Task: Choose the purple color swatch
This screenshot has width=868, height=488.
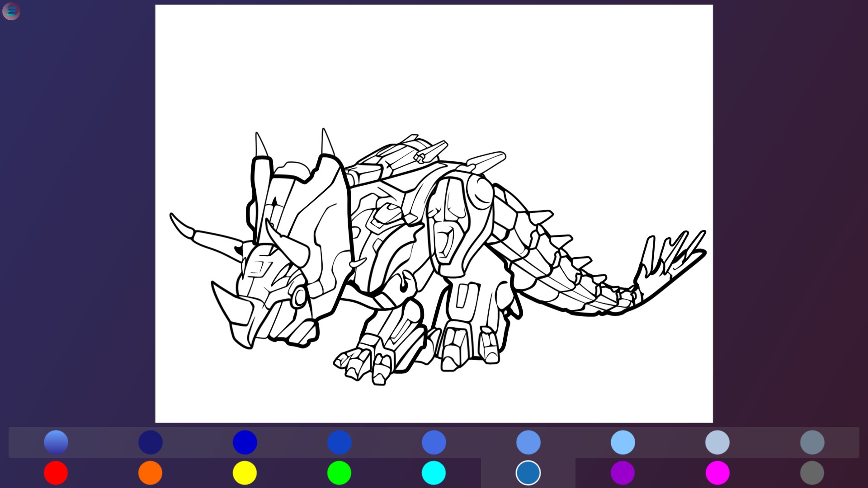Action: [x=623, y=473]
